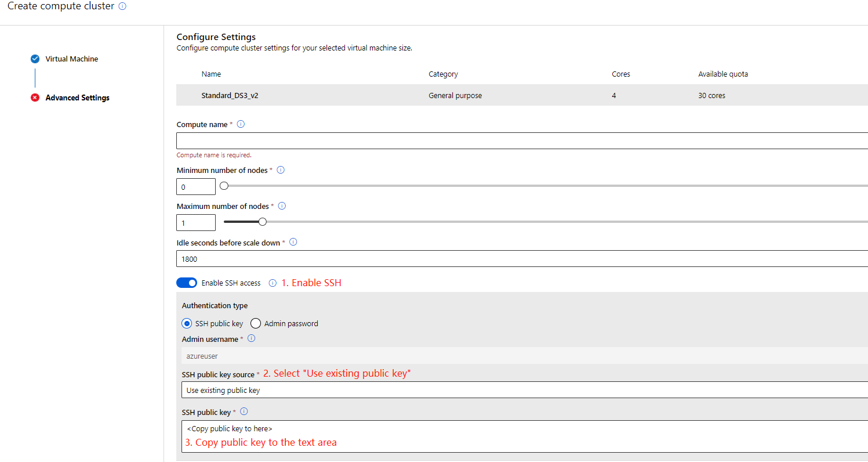Go to the Advanced Settings step
Image resolution: width=868 pixels, height=462 pixels.
click(x=78, y=98)
